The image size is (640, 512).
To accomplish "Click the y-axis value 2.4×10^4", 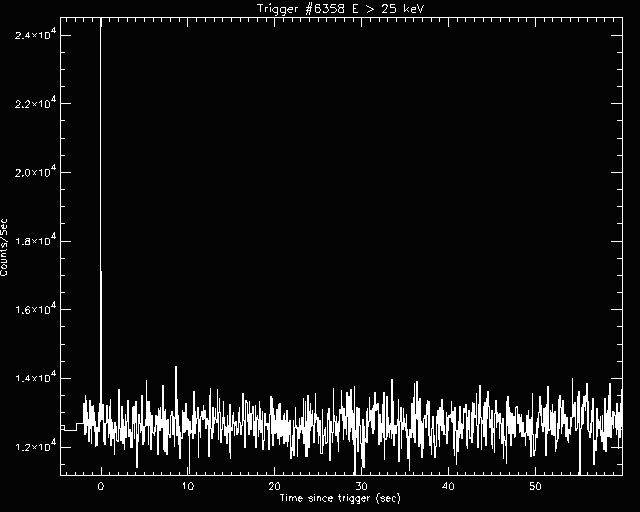I will pyautogui.click(x=36, y=34).
